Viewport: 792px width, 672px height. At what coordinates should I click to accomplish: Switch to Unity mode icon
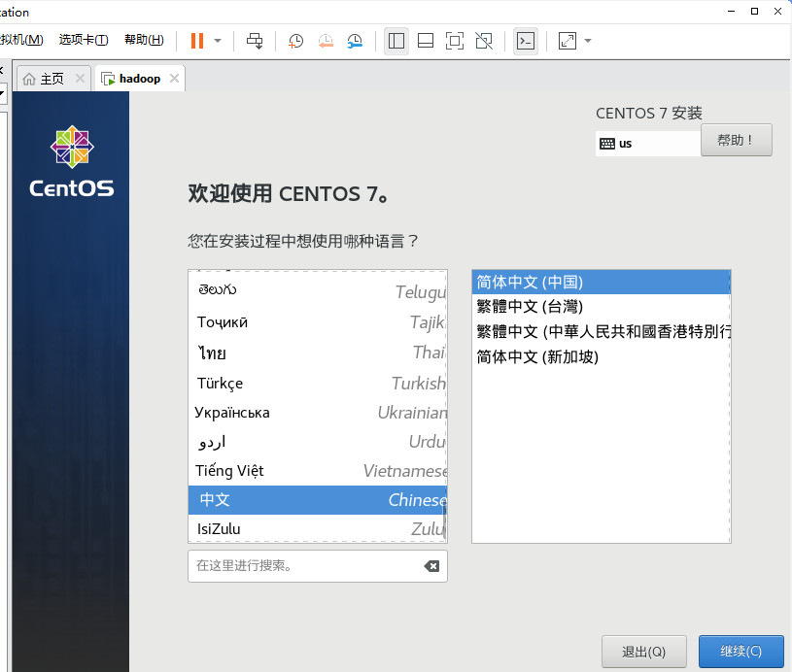(x=484, y=41)
